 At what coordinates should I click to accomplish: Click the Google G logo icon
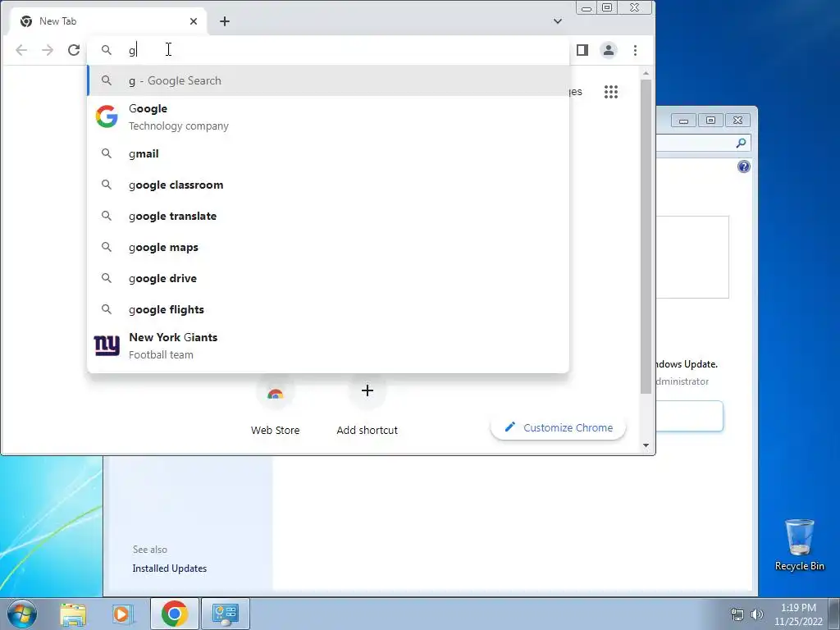click(107, 116)
